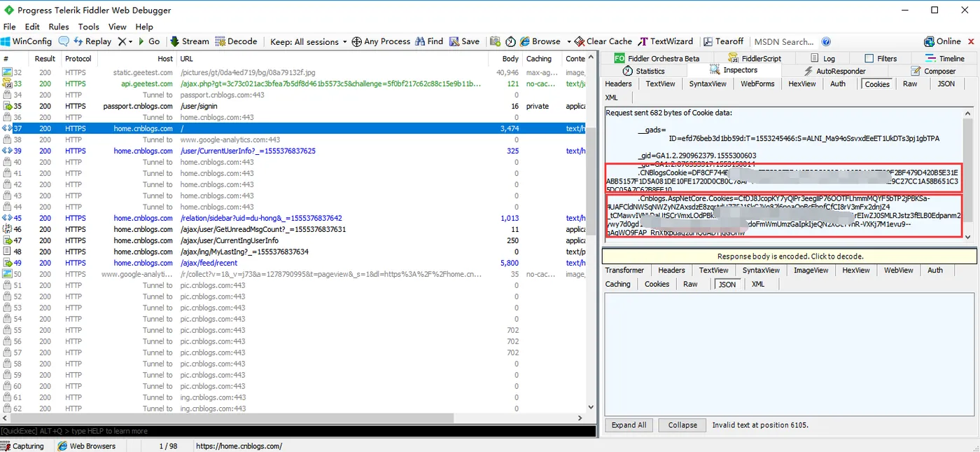Switch to the Timeline tab
This screenshot has height=452, width=980.
click(x=944, y=58)
